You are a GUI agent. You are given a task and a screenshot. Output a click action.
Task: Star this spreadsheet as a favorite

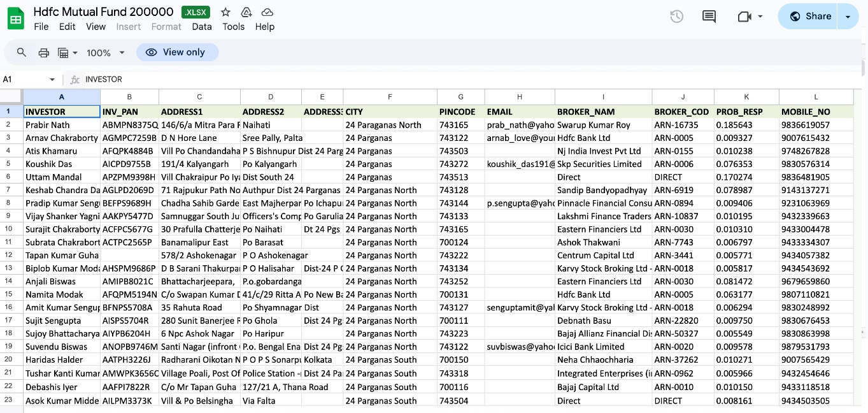(x=225, y=13)
